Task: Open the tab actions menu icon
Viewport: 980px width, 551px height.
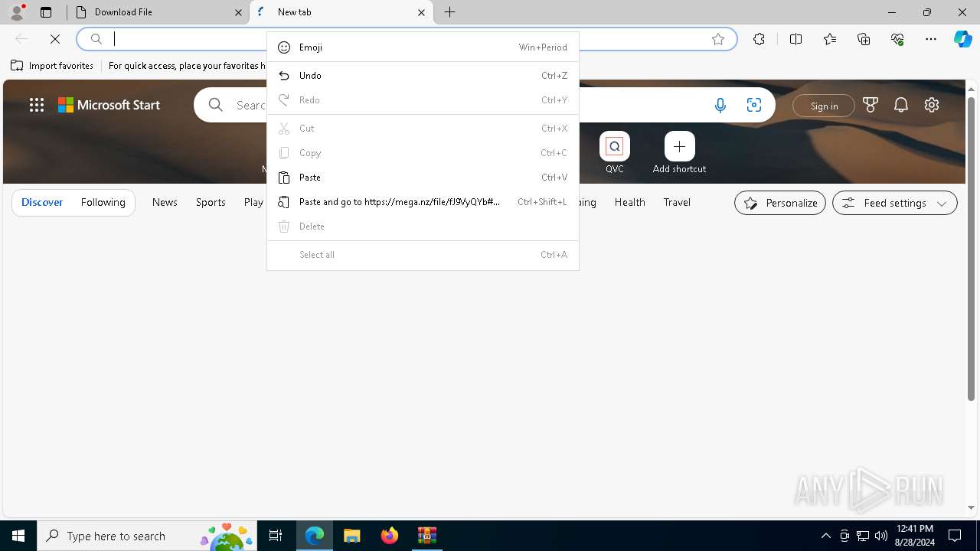Action: point(46,12)
